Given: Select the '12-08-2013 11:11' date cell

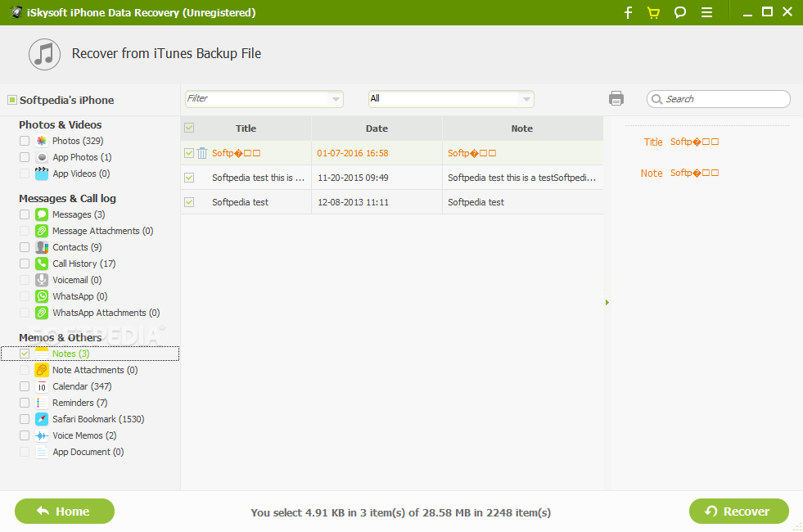Looking at the screenshot, I should 353,202.
